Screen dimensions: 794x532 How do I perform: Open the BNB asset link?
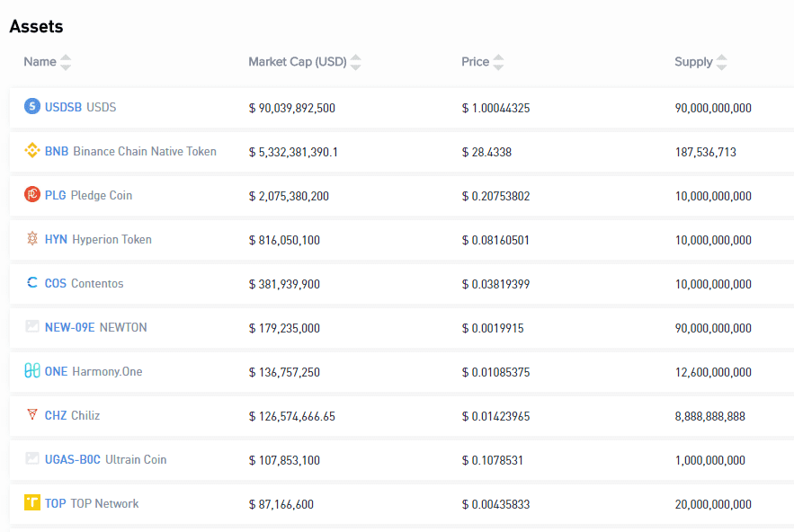[x=57, y=151]
